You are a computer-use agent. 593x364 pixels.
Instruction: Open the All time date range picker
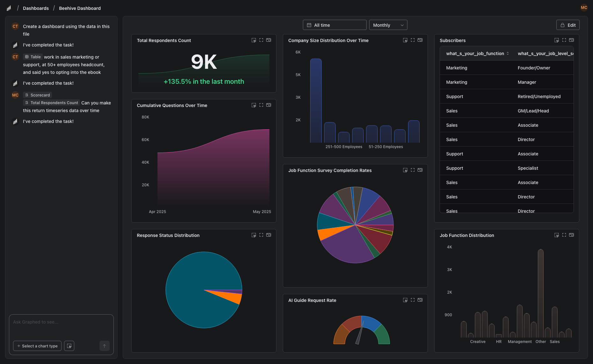click(x=334, y=25)
